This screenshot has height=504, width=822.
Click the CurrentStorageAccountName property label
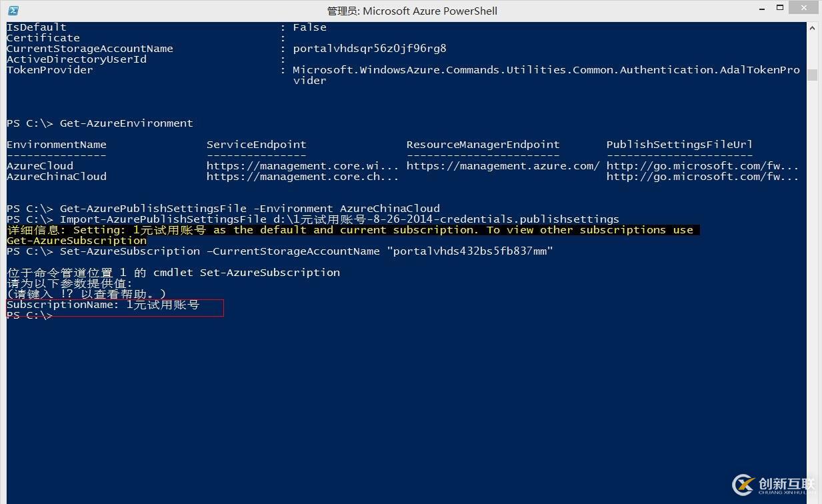(90, 49)
